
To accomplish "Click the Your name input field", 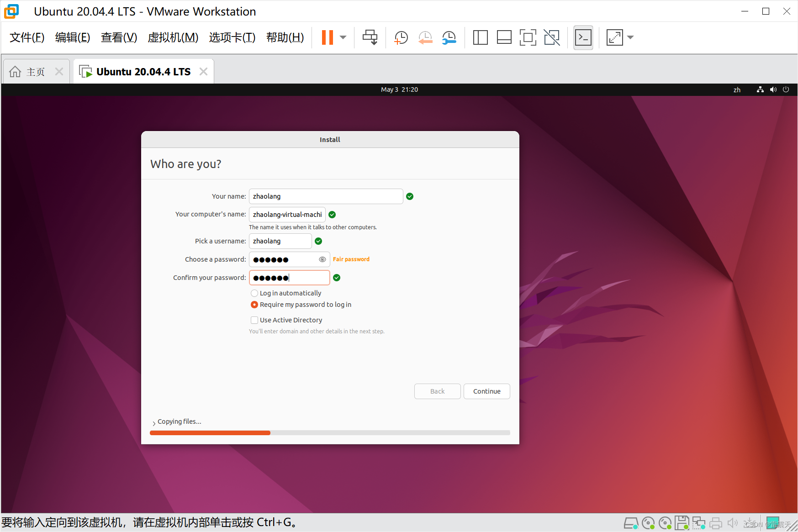I will click(x=326, y=196).
